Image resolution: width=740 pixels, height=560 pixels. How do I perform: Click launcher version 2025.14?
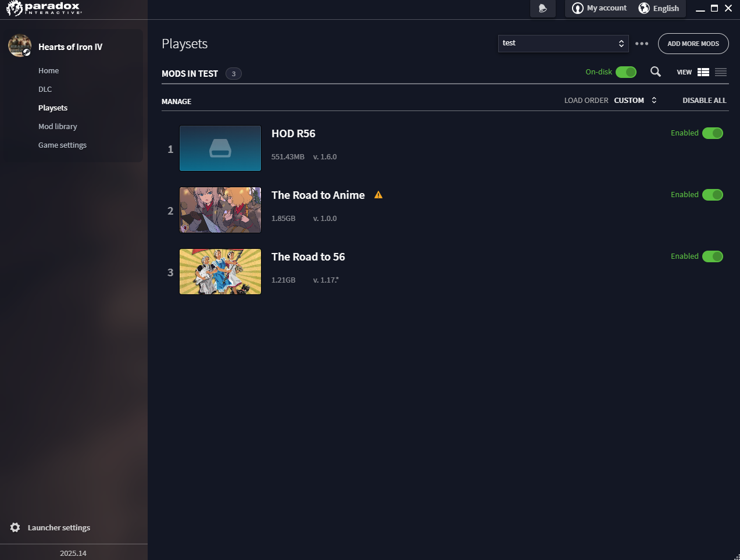(73, 553)
